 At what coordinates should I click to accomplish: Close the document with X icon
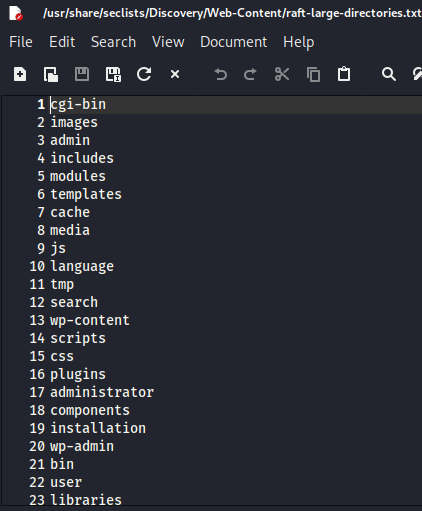pyautogui.click(x=175, y=74)
